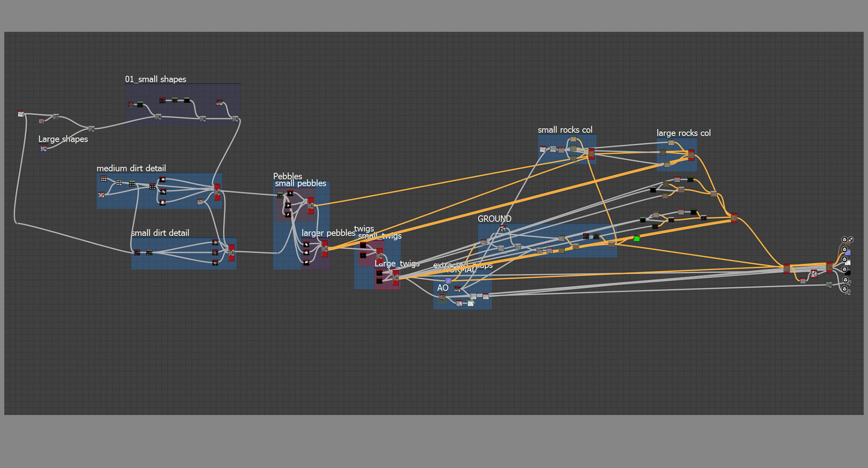Click the small dirt detail frame title
Viewport: 868px width, 468px height.
tap(160, 233)
